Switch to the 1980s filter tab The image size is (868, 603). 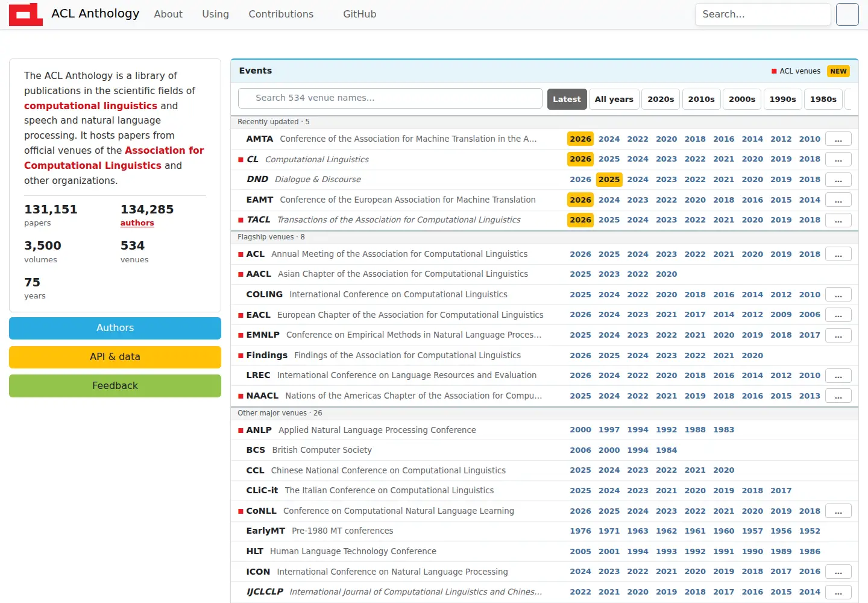(823, 99)
